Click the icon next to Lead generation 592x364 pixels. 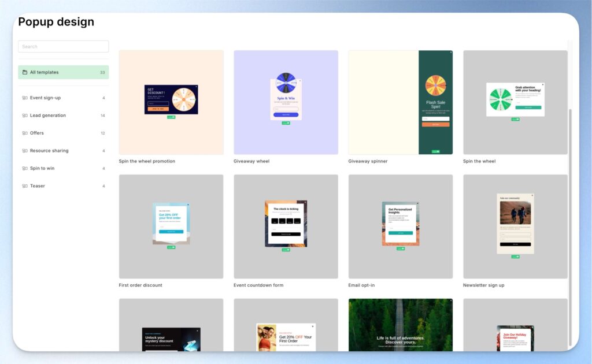(24, 116)
